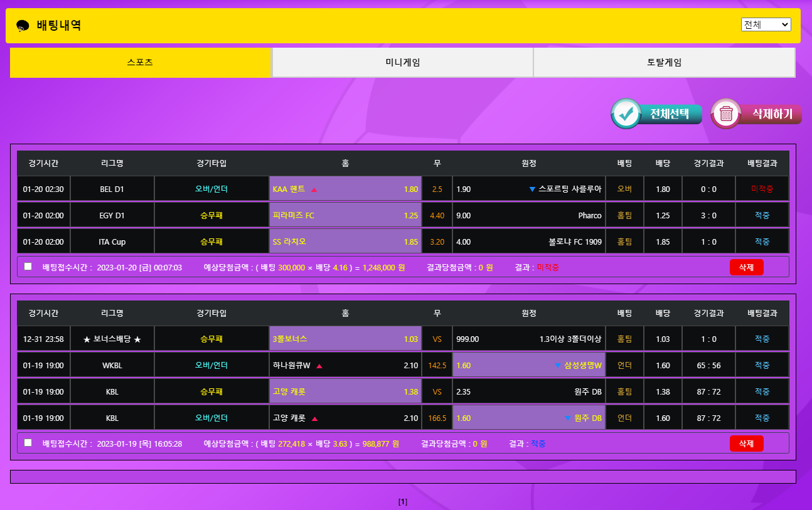Check the box for the 2023-01-20 bet

click(28, 267)
